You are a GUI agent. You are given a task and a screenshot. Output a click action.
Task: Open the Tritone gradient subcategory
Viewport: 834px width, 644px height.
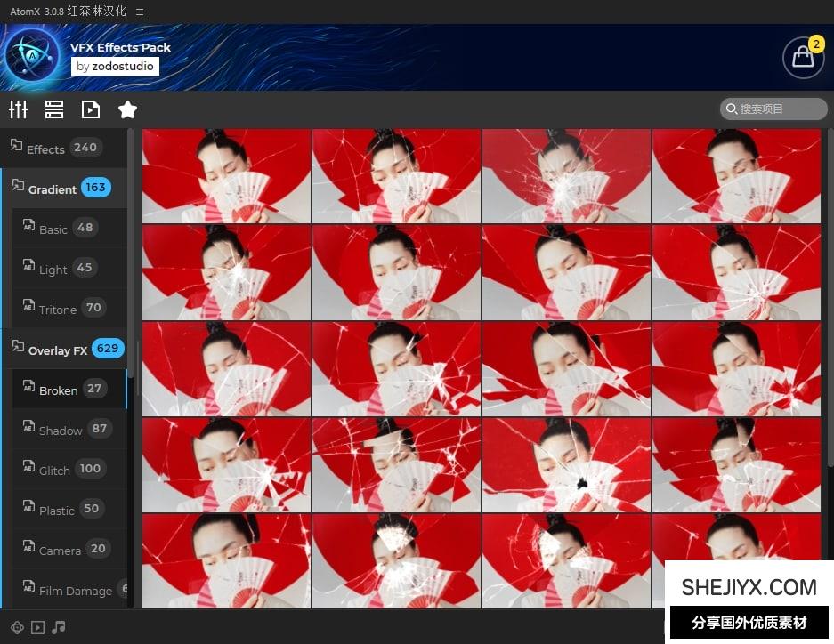click(x=58, y=309)
